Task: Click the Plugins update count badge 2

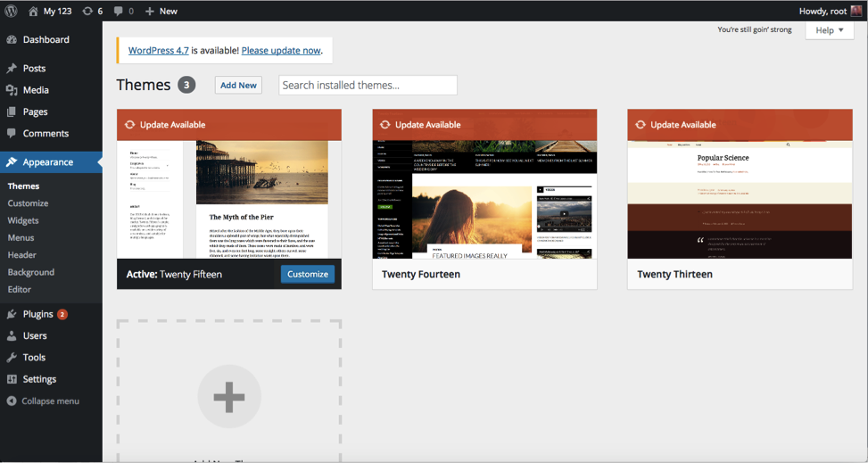Action: (x=62, y=314)
